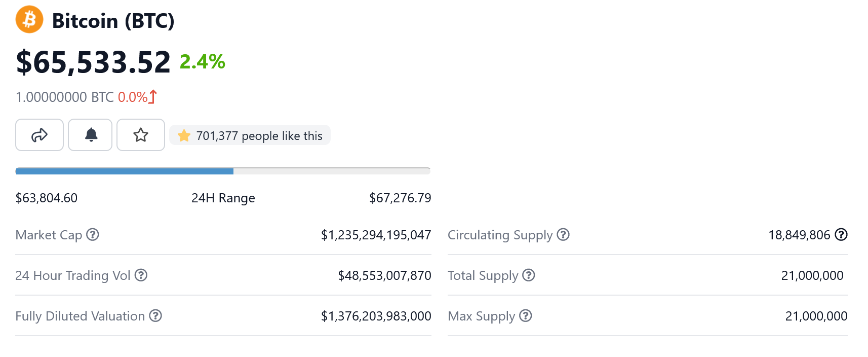The width and height of the screenshot is (868, 357).
Task: Click the 24H Range label
Action: click(223, 198)
